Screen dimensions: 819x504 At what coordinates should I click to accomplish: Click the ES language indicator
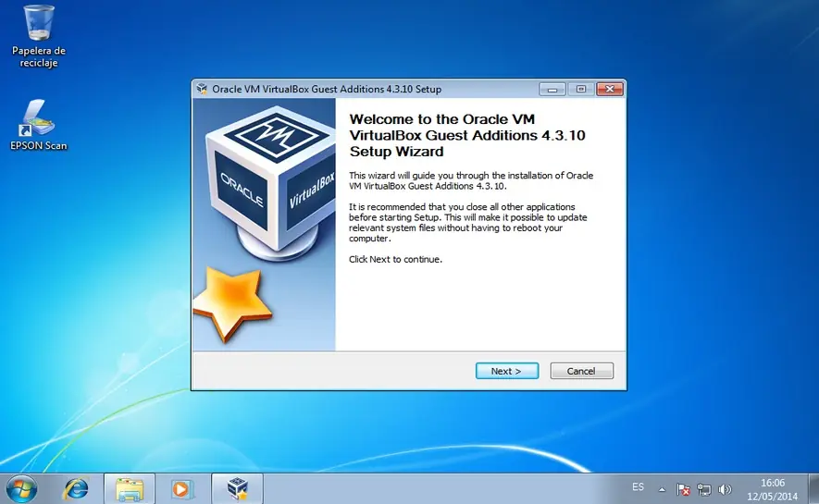638,486
